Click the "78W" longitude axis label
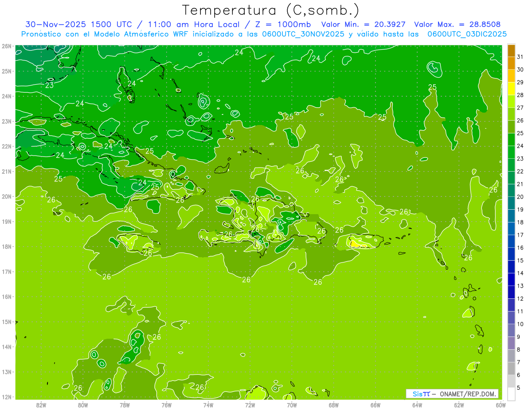This screenshot has width=532, height=411. [x=125, y=405]
